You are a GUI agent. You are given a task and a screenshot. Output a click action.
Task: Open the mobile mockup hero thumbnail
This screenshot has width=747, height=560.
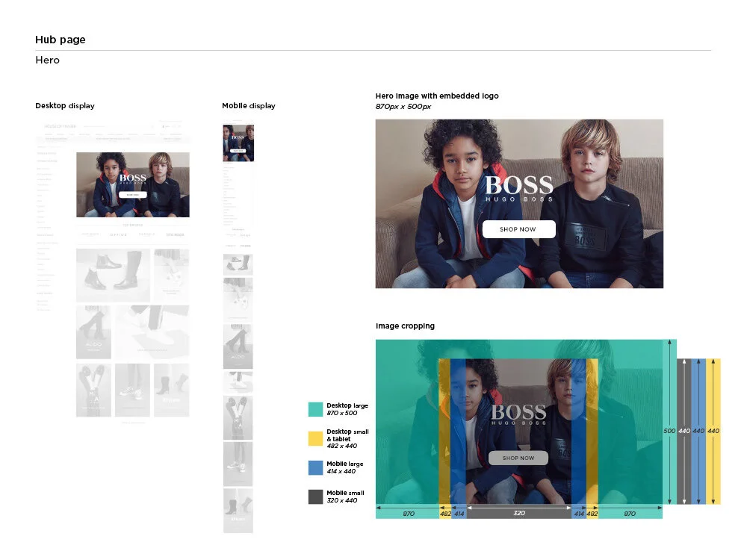point(238,143)
